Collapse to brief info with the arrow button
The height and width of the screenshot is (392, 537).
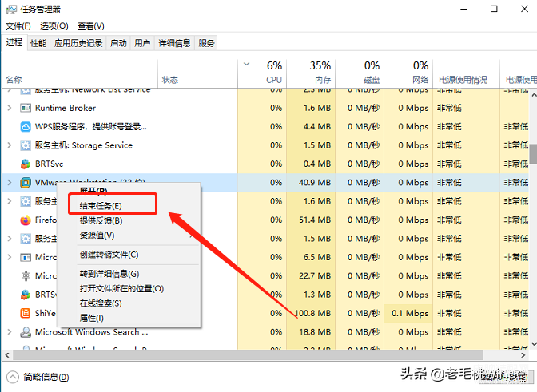click(x=13, y=377)
